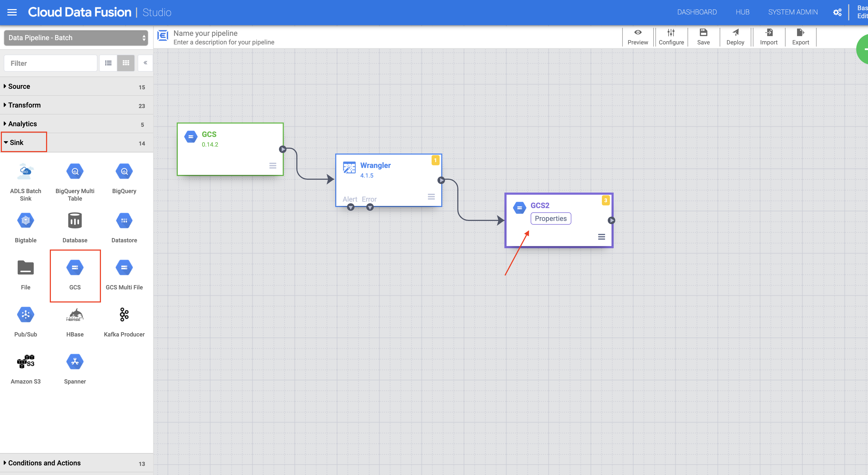The image size is (868, 475).
Task: Add the Kafka Producer sink
Action: tap(124, 315)
